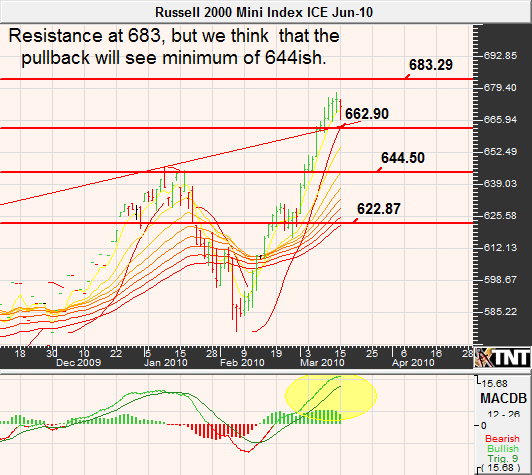Click the 692.85 price axis value
The height and width of the screenshot is (475, 532).
[x=500, y=56]
